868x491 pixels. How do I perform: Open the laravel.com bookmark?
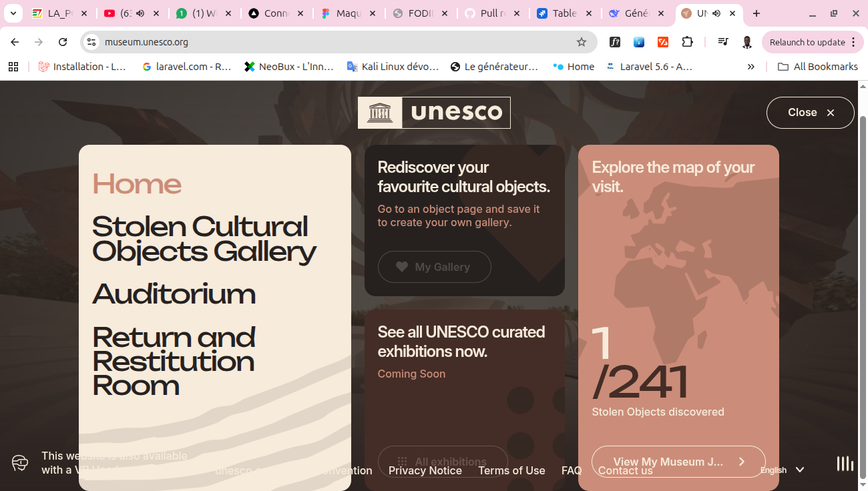pyautogui.click(x=186, y=67)
